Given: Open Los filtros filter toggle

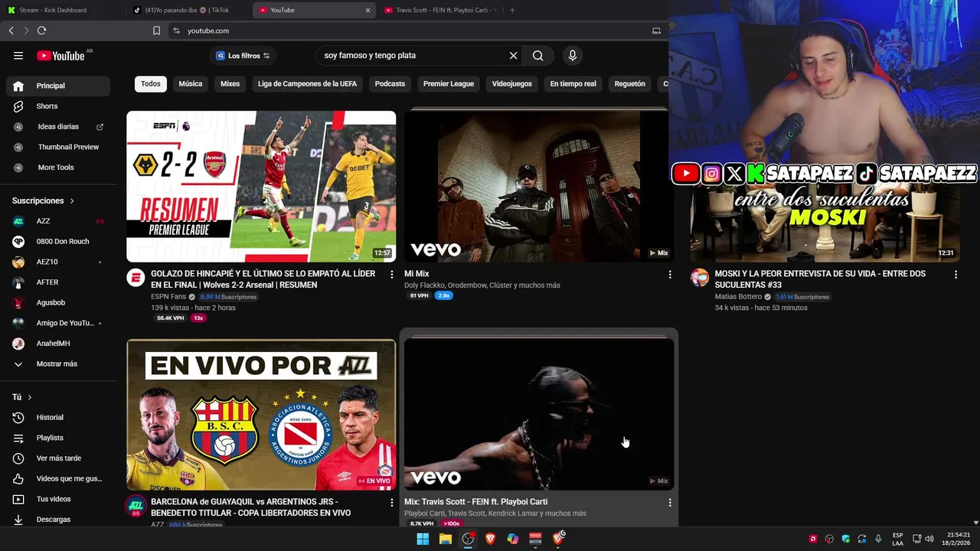Looking at the screenshot, I should coord(243,56).
